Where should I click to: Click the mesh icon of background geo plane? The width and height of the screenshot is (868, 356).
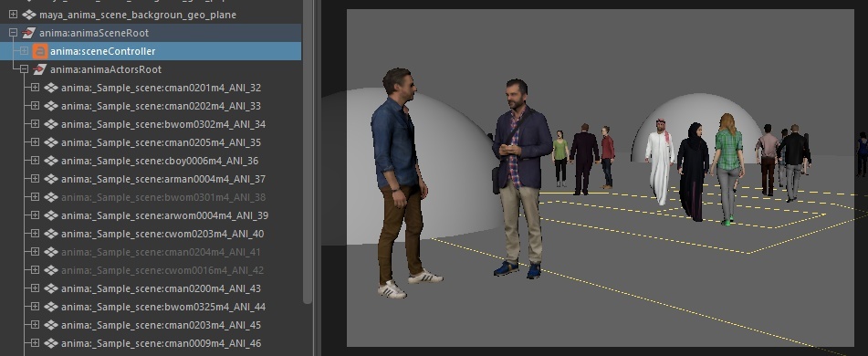click(x=29, y=15)
